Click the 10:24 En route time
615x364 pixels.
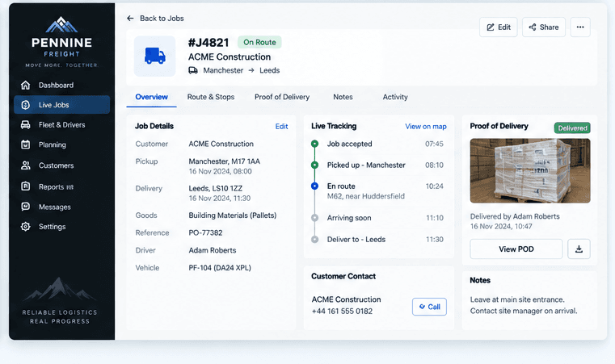pyautogui.click(x=435, y=186)
